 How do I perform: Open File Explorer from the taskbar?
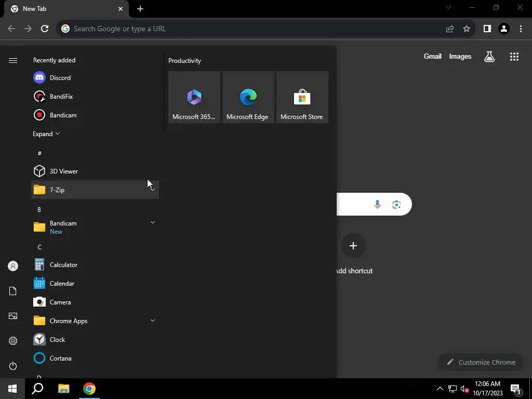click(x=63, y=389)
